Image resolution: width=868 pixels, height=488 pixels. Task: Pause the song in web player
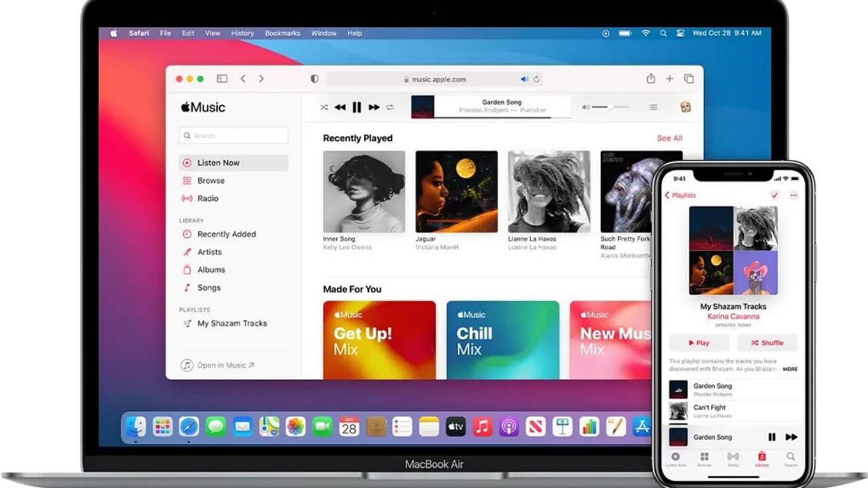(357, 107)
